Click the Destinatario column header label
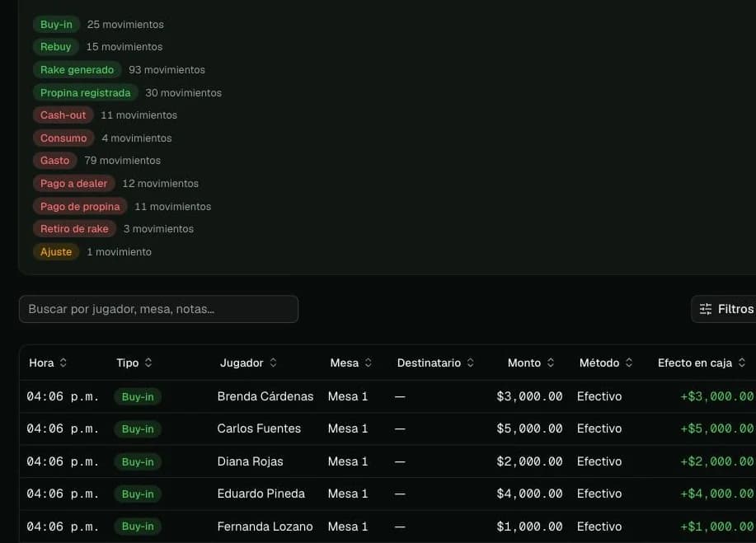756x543 pixels. pyautogui.click(x=429, y=363)
